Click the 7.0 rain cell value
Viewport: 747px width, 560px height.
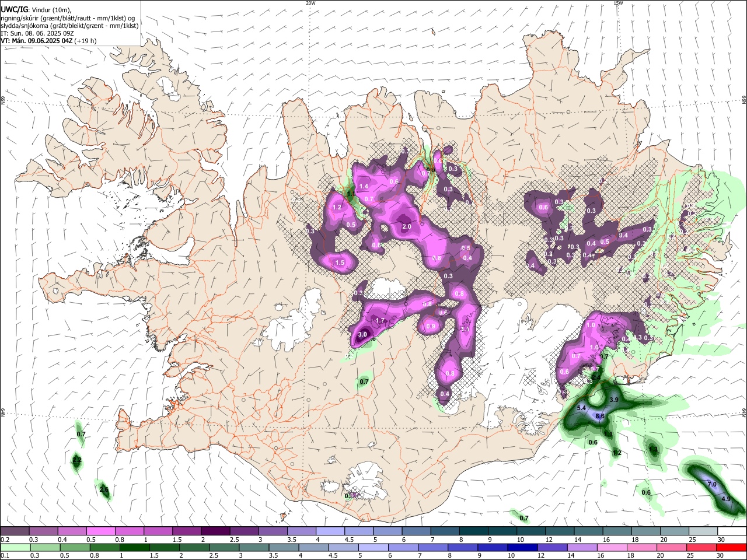click(712, 485)
